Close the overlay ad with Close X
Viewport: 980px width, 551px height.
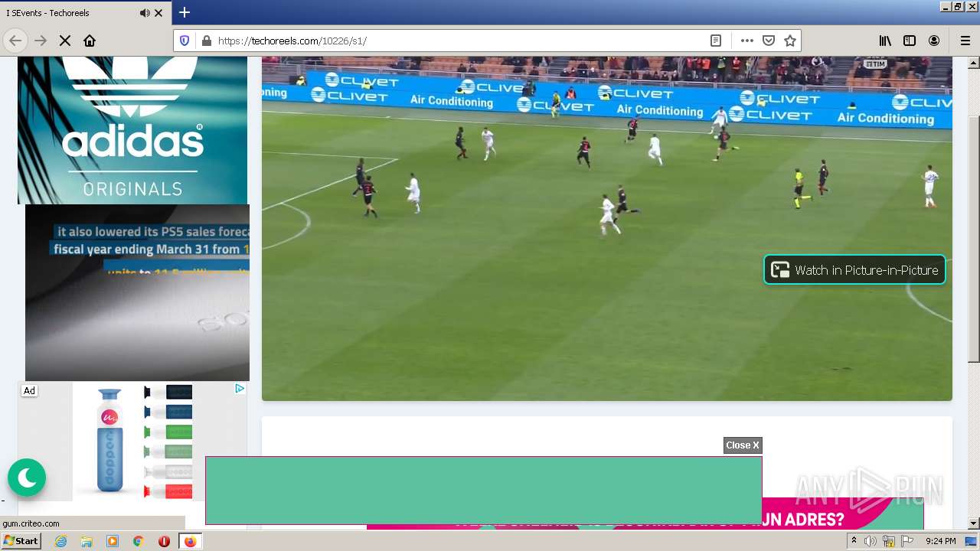point(743,445)
